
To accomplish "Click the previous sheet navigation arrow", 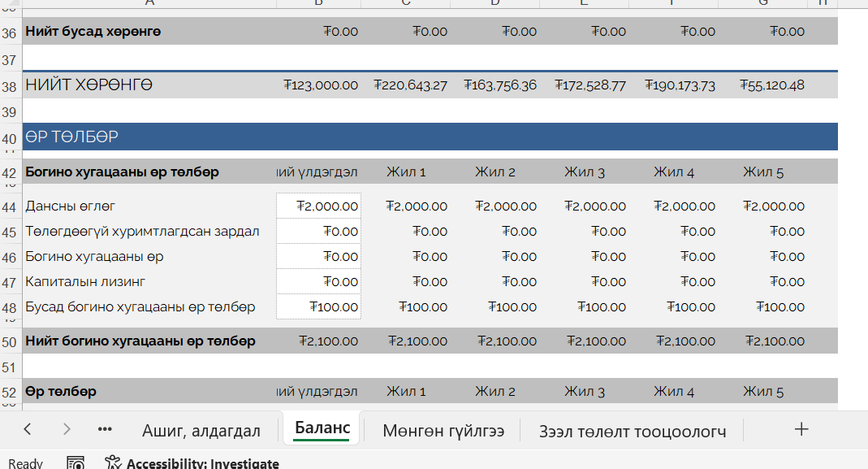I will [28, 429].
